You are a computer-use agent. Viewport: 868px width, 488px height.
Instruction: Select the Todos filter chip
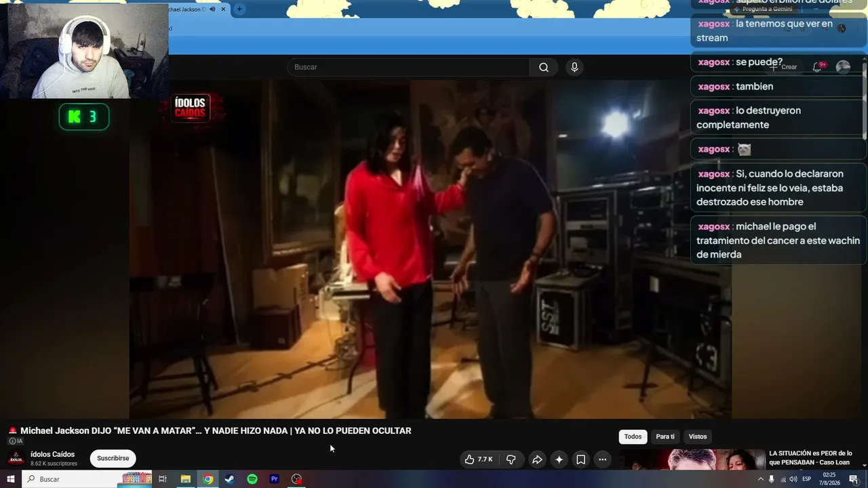pos(633,436)
